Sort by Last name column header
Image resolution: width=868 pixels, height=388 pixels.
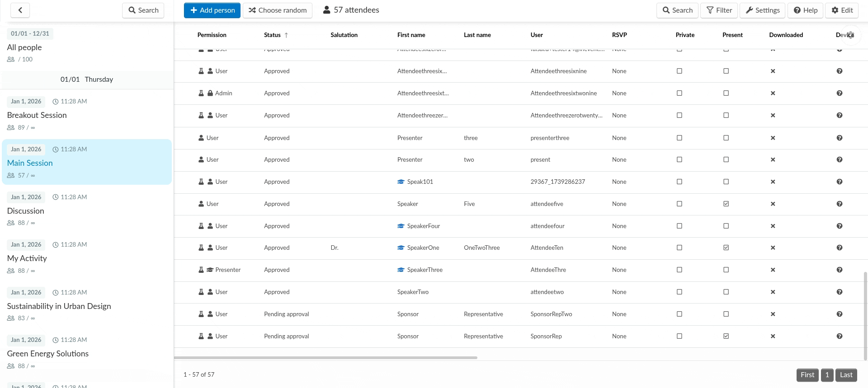click(477, 35)
